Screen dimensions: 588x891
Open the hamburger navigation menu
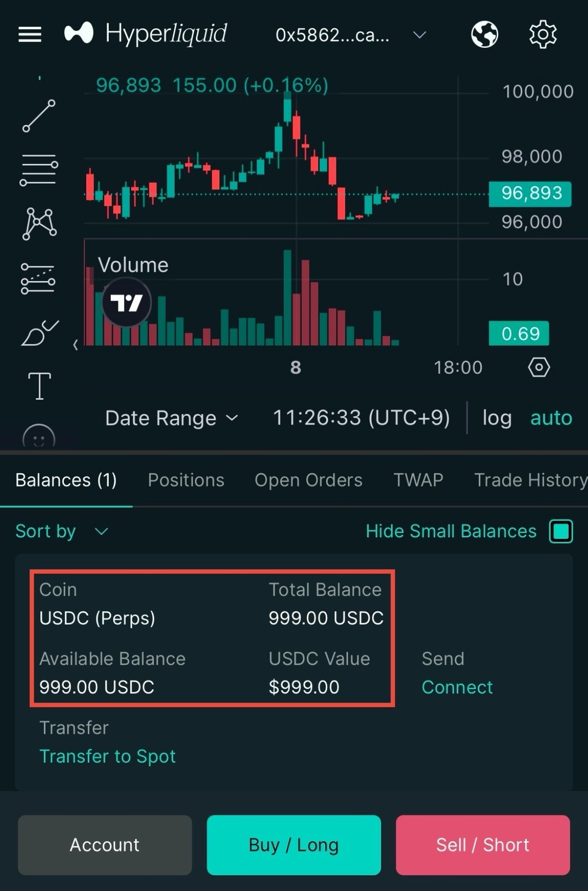coord(30,34)
